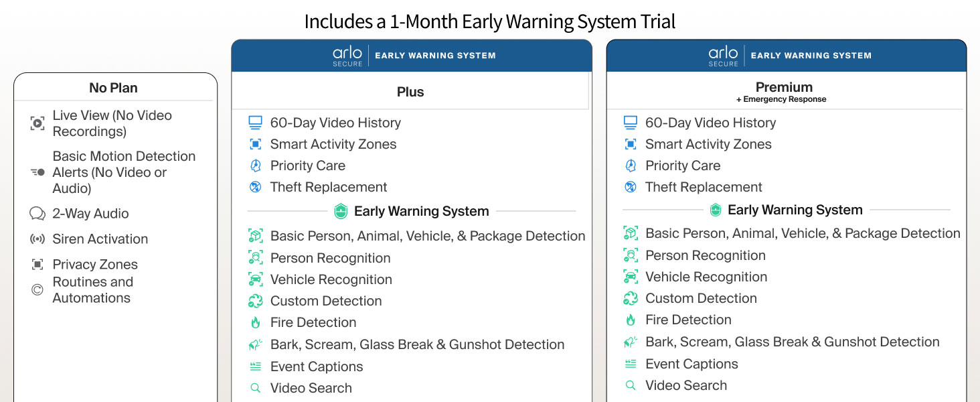
Task: Click Premium plan Person Recognition icon
Action: click(630, 255)
